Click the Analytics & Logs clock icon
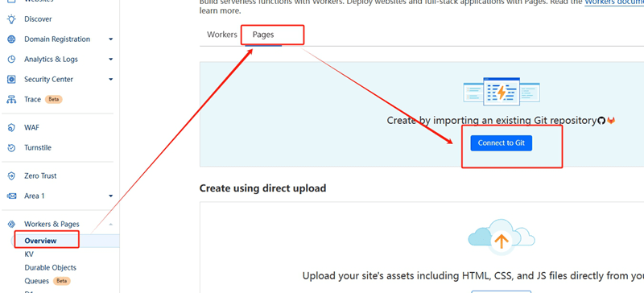 click(x=12, y=60)
